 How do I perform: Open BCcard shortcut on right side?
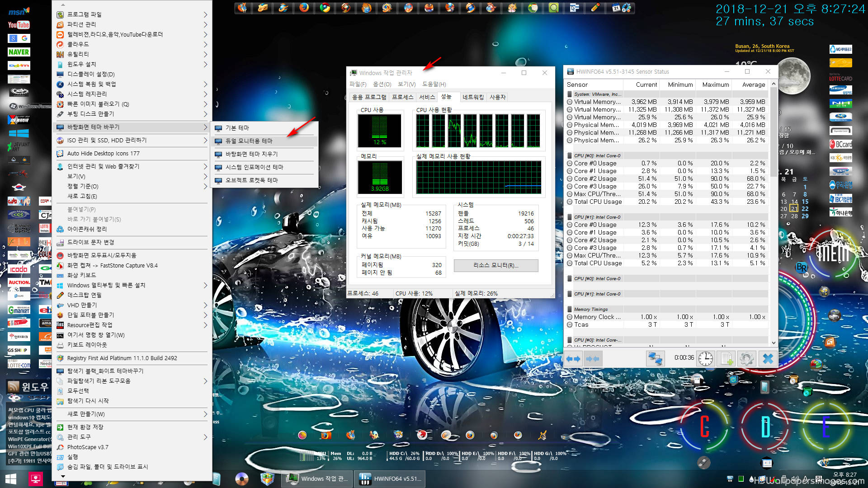(x=840, y=144)
